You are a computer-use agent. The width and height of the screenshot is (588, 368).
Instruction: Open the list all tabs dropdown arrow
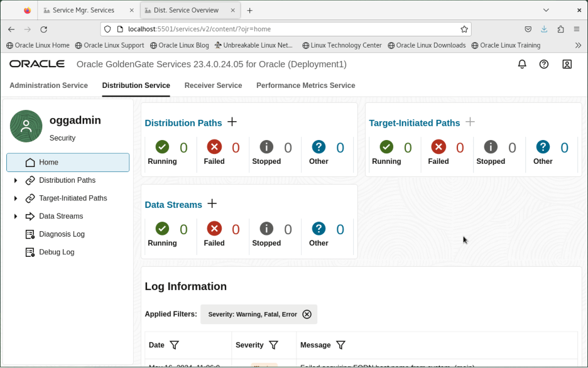click(546, 10)
